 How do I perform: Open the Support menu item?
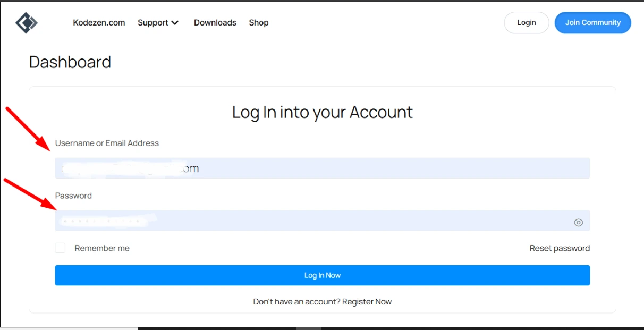point(152,22)
